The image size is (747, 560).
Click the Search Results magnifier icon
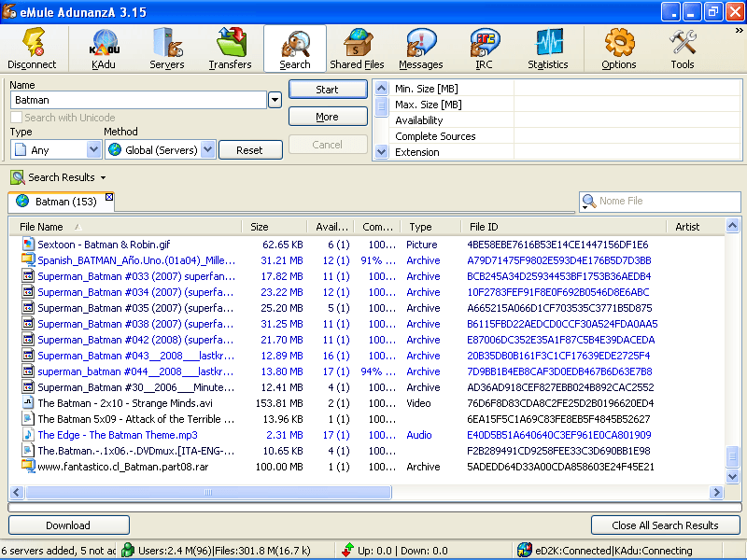18,177
